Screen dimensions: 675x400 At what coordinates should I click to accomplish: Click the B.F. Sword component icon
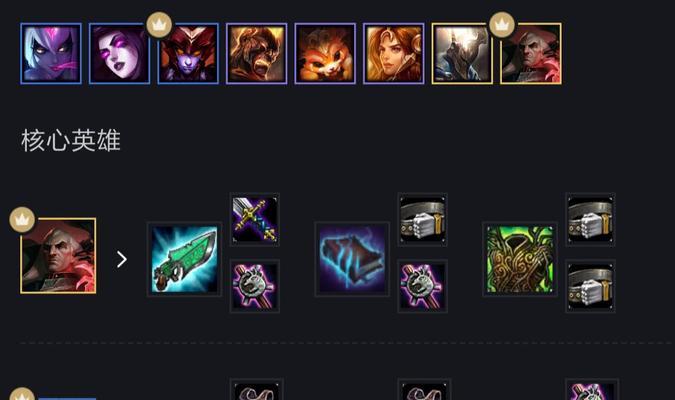coord(255,220)
